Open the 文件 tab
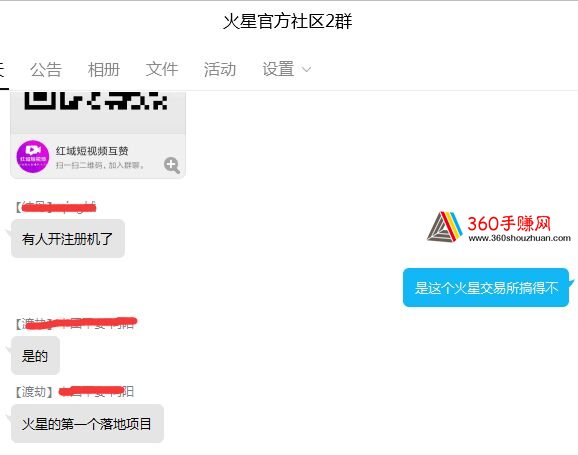This screenshot has height=455, width=578. point(162,69)
